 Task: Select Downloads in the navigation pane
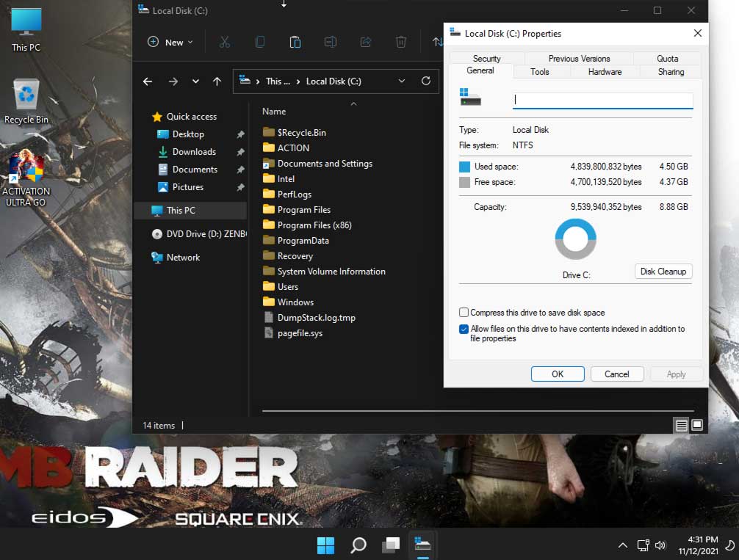194,152
